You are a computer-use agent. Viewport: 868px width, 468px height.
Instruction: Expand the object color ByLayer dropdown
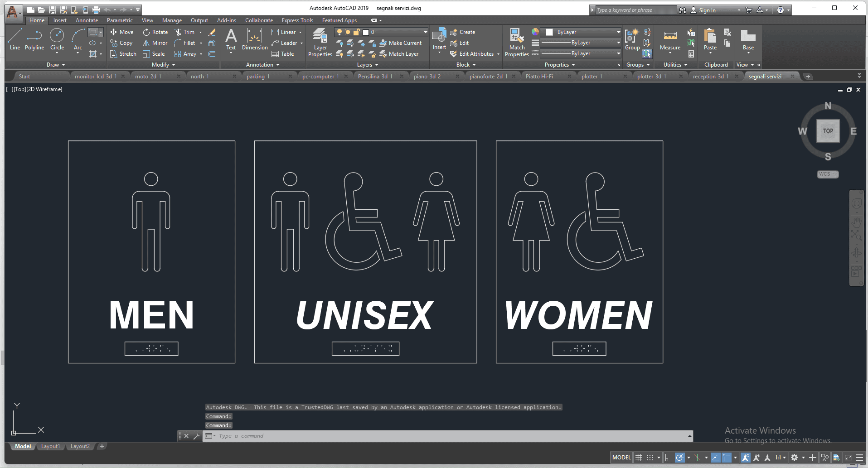(x=582, y=32)
